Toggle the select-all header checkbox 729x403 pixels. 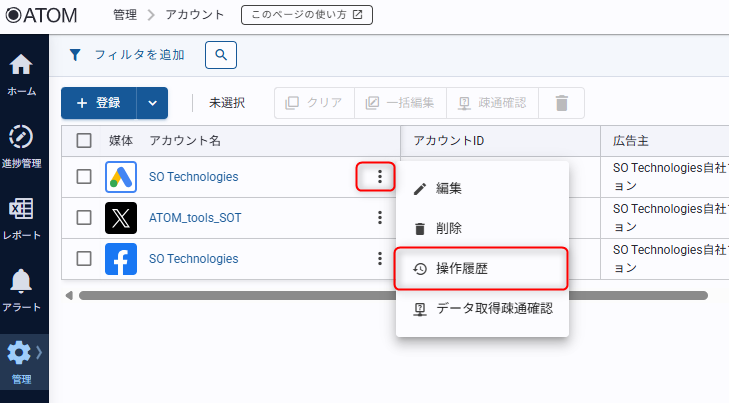coord(84,141)
